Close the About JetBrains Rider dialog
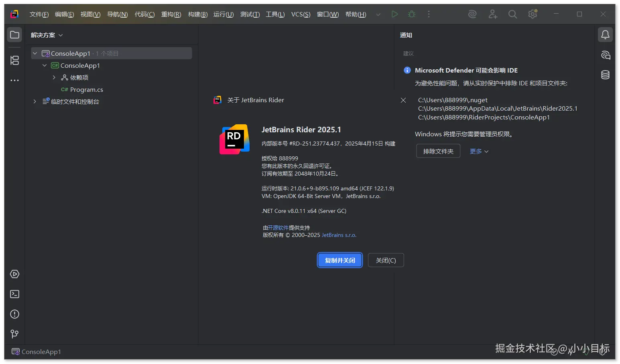 tap(403, 100)
